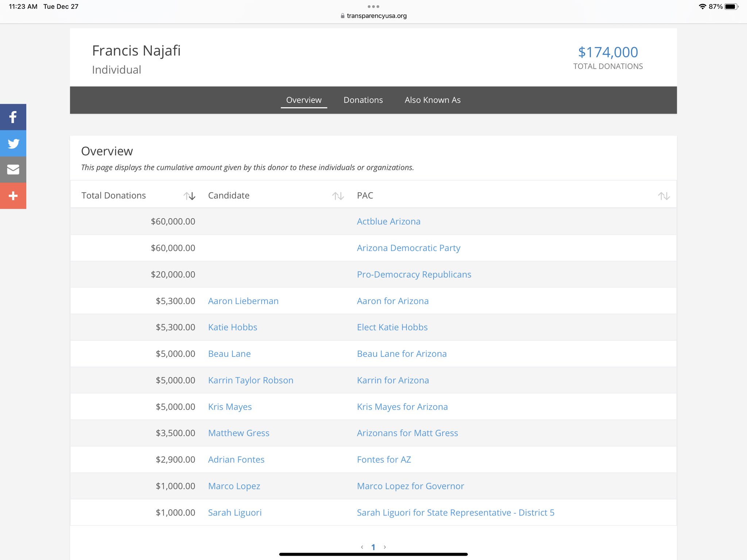The image size is (747, 560).
Task: Go to previous page arrow
Action: (x=362, y=547)
